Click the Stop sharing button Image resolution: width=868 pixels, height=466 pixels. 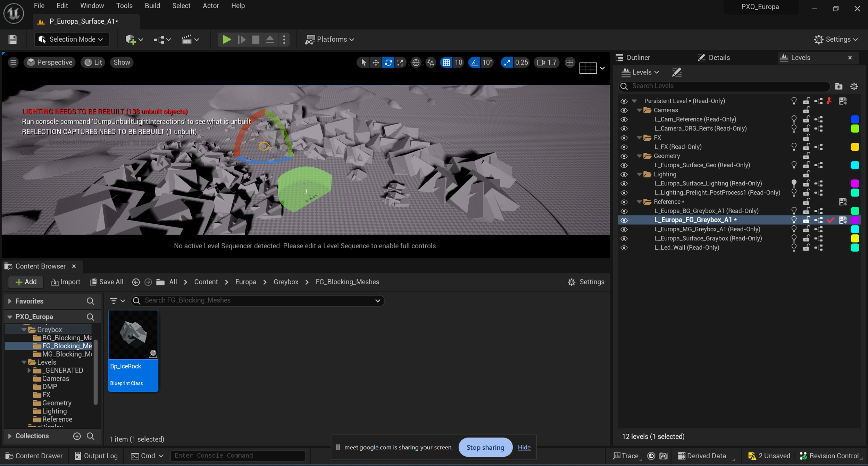(485, 448)
